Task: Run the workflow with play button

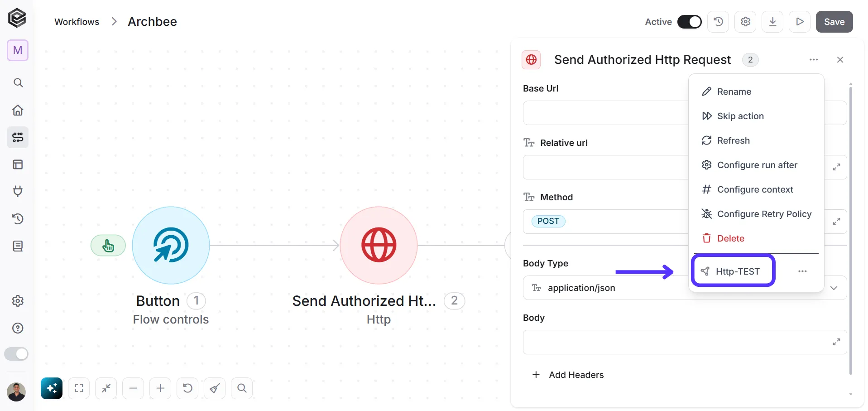Action: click(x=800, y=22)
